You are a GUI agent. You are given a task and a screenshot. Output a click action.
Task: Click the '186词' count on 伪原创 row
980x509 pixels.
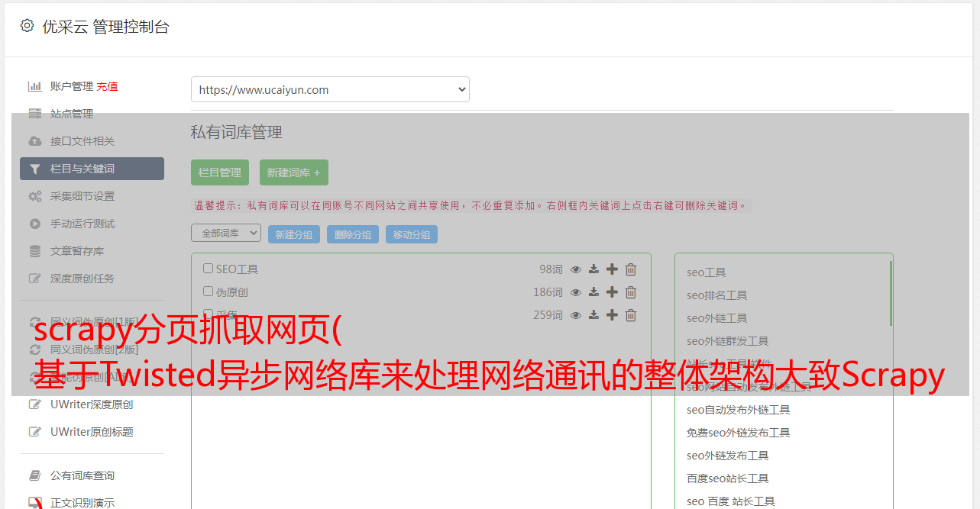pyautogui.click(x=548, y=292)
